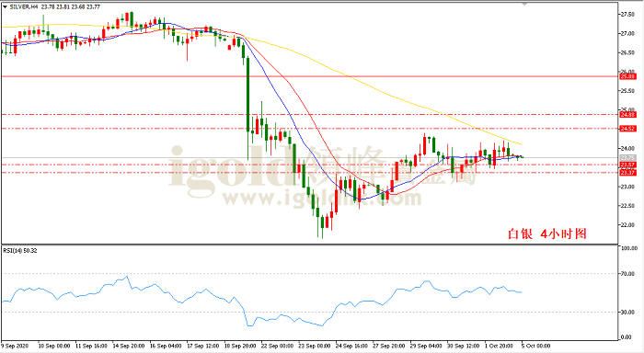The height and width of the screenshot is (353, 644).
Task: Select the red 25.88 price level tag
Action: click(x=627, y=76)
